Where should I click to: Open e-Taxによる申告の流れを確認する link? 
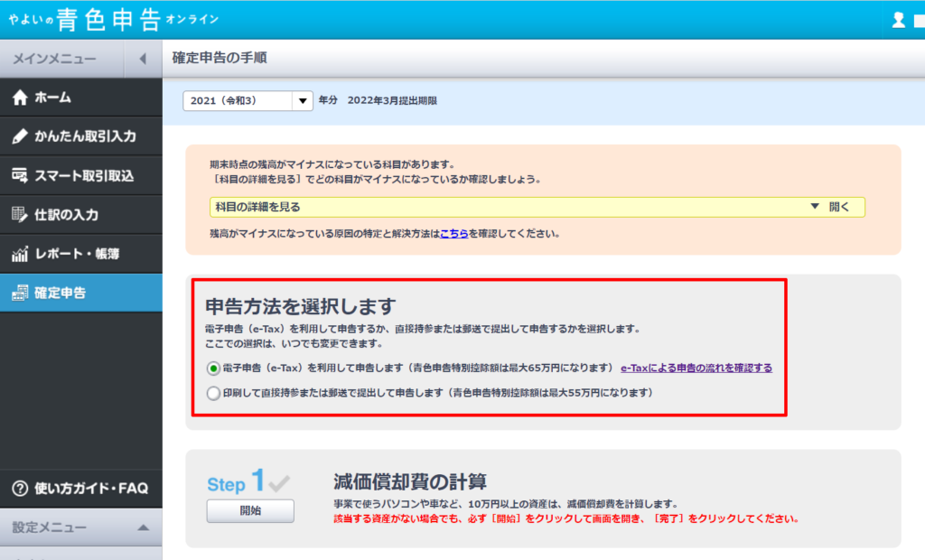(696, 368)
